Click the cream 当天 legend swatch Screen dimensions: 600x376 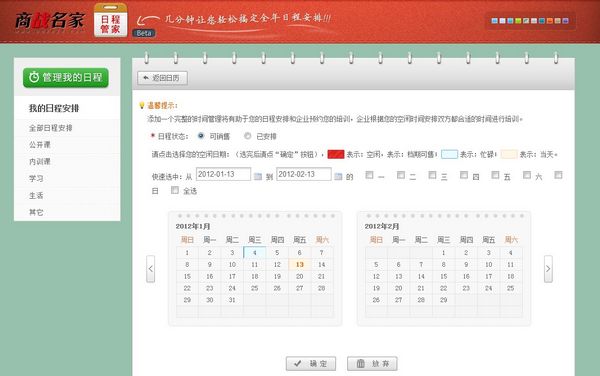[x=509, y=154]
